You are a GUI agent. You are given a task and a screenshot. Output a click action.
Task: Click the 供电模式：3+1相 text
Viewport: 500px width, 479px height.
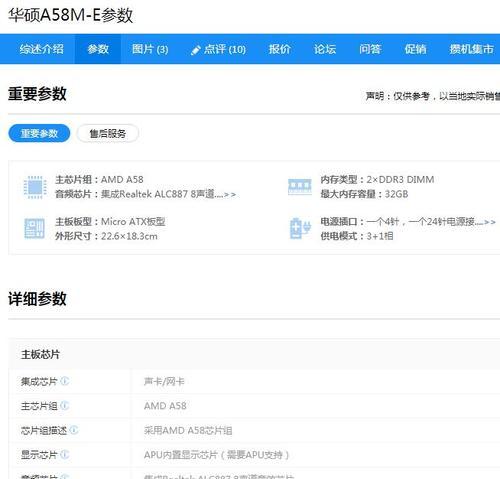(x=357, y=236)
